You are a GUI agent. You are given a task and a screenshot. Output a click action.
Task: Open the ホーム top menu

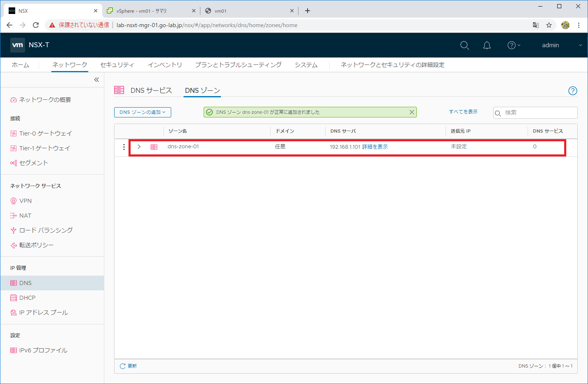point(20,65)
